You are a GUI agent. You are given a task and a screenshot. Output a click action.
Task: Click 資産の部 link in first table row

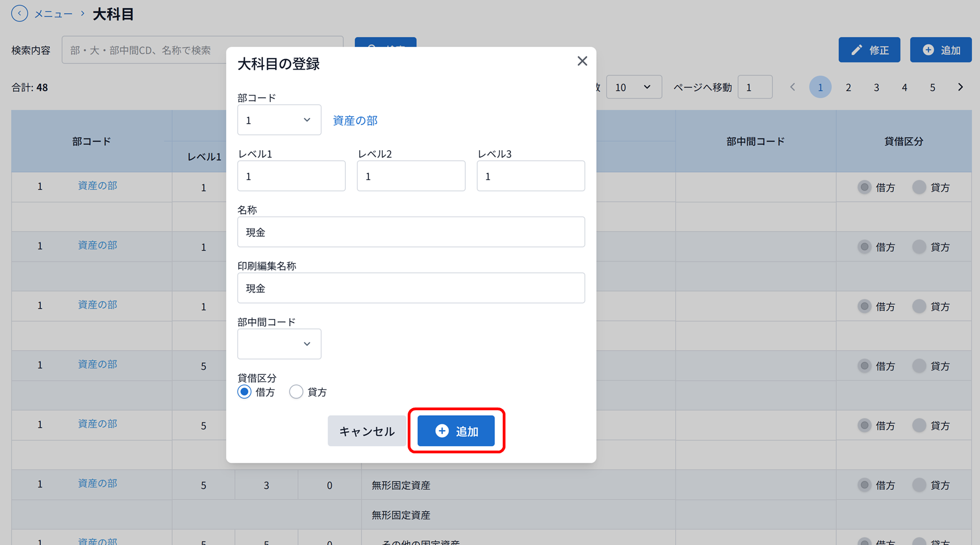click(x=98, y=186)
